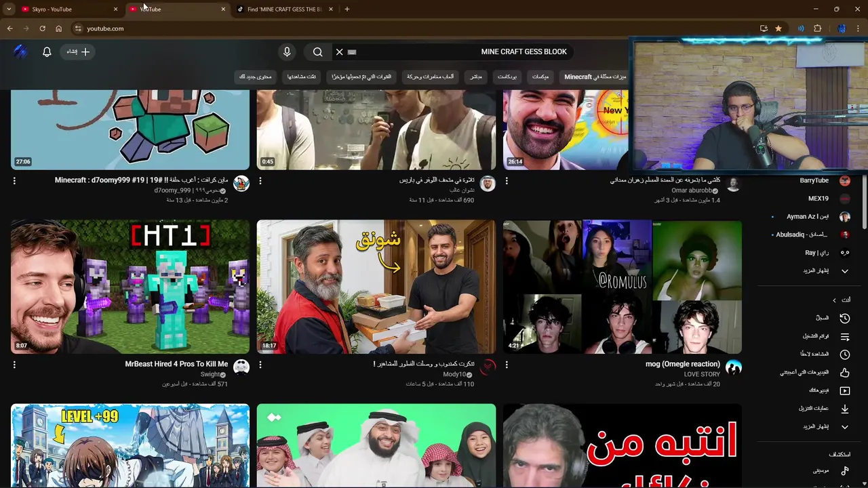
Task: Open the tab search dropdown arrow
Action: coord(9,9)
